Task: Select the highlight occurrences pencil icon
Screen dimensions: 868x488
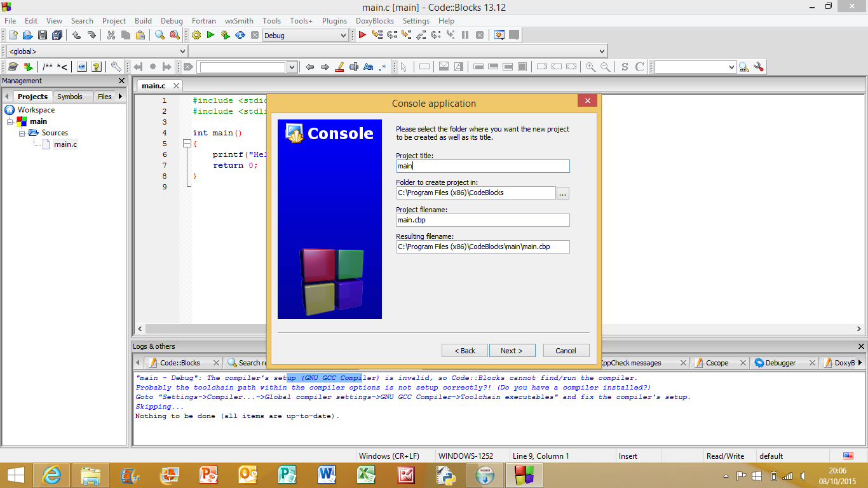Action: (x=339, y=66)
